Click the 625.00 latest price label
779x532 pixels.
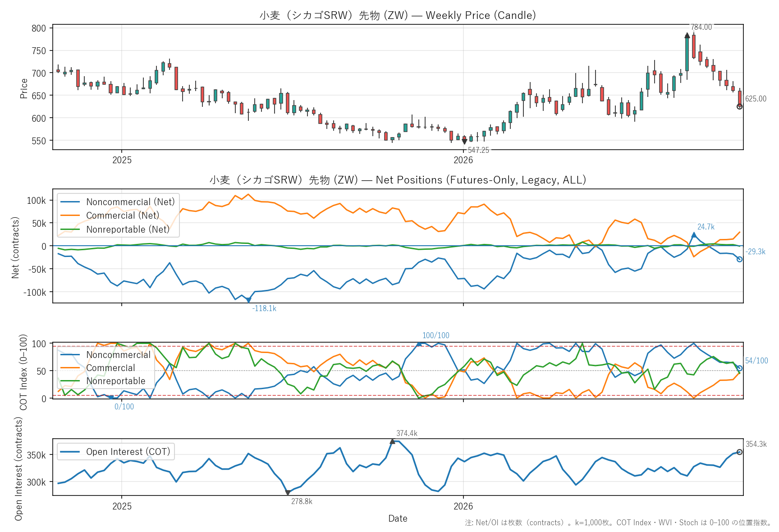tap(756, 99)
